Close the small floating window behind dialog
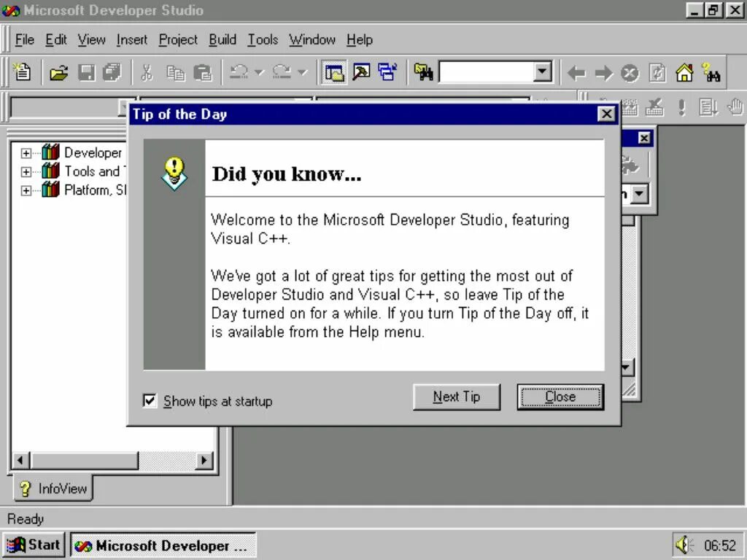The image size is (747, 560). click(x=643, y=138)
